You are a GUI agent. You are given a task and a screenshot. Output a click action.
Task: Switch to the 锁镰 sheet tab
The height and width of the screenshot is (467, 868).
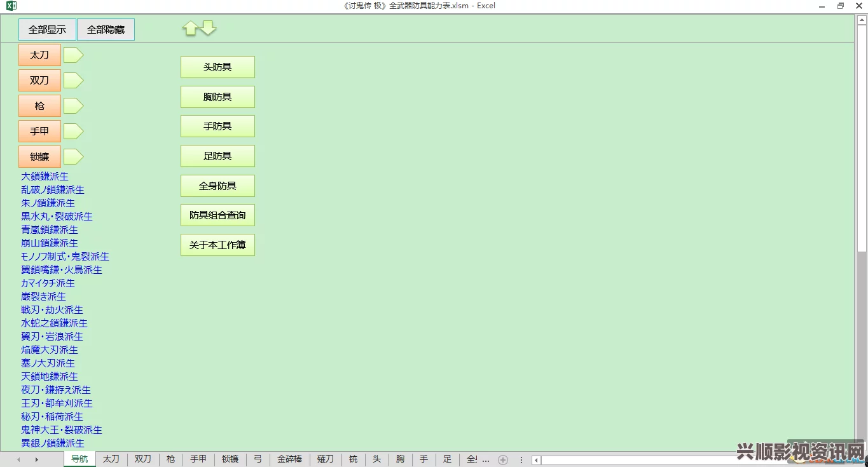[230, 459]
